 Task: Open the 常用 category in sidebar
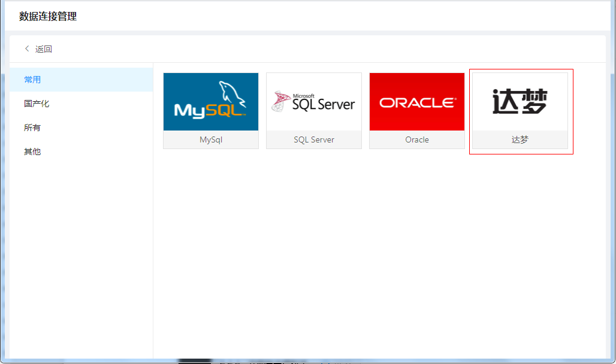pos(32,79)
